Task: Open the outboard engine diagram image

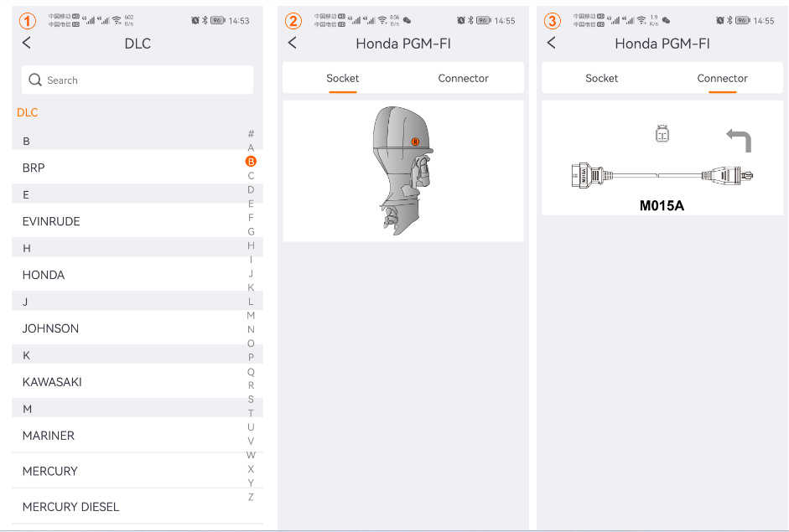Action: 403,171
